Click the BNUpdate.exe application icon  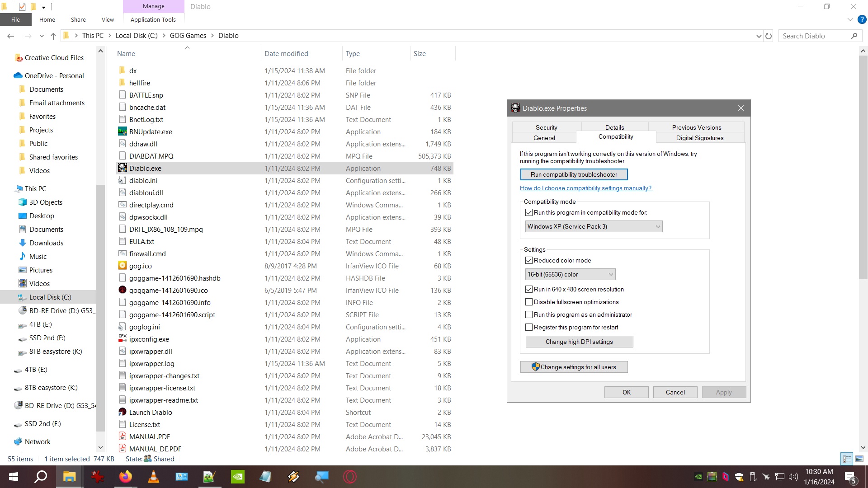[x=122, y=131]
